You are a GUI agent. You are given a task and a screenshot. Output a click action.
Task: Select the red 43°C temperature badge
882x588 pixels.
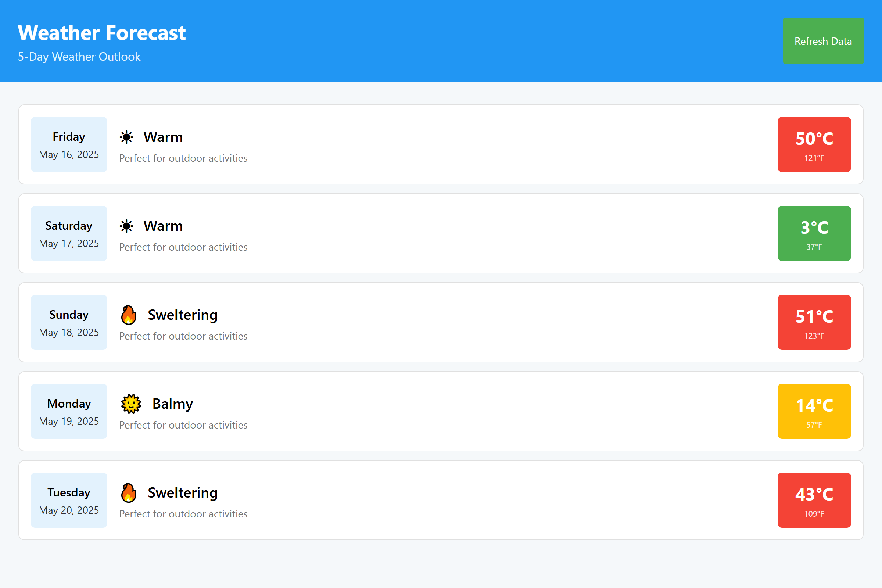pos(814,500)
